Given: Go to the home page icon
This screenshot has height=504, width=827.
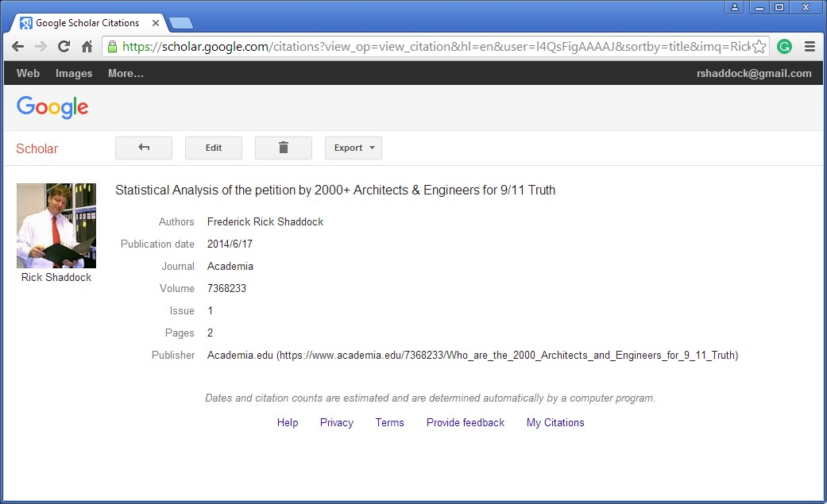Looking at the screenshot, I should tap(87, 46).
